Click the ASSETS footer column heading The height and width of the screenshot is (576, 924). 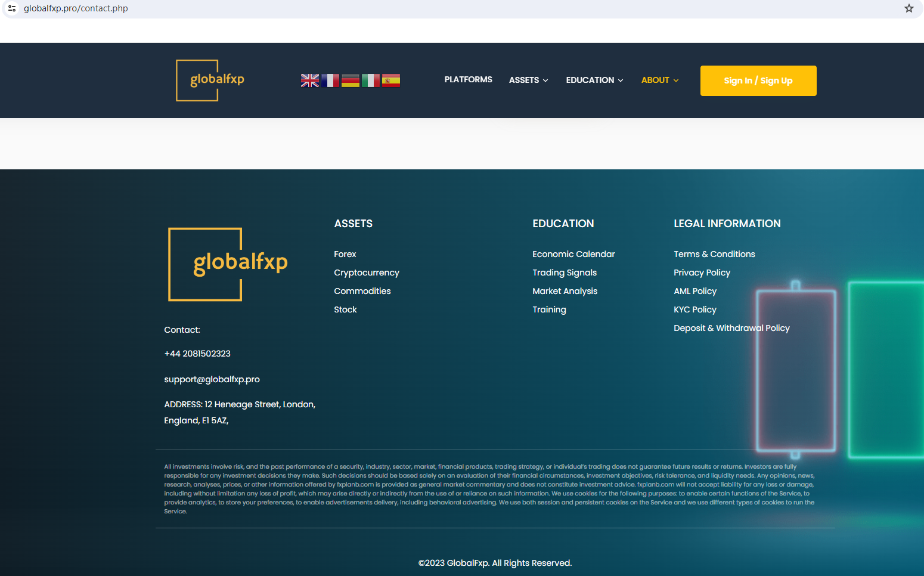point(354,224)
